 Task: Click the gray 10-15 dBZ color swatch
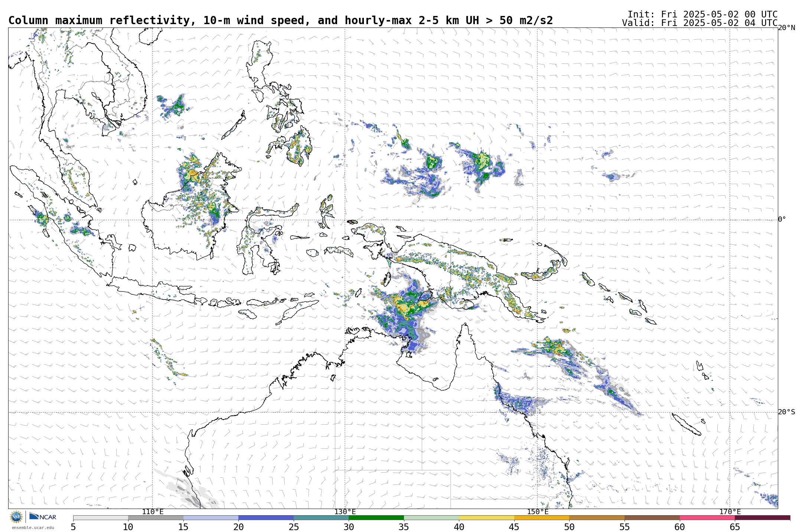(156, 518)
